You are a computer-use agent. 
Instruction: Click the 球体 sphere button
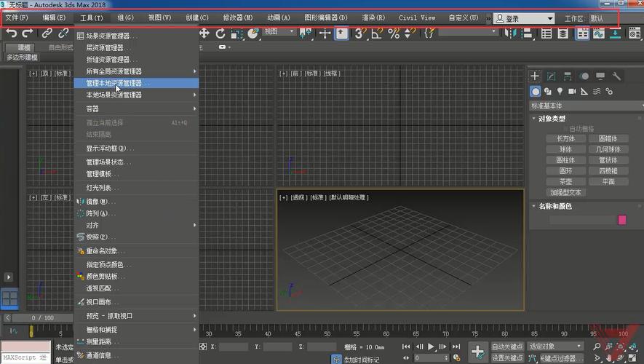[565, 149]
